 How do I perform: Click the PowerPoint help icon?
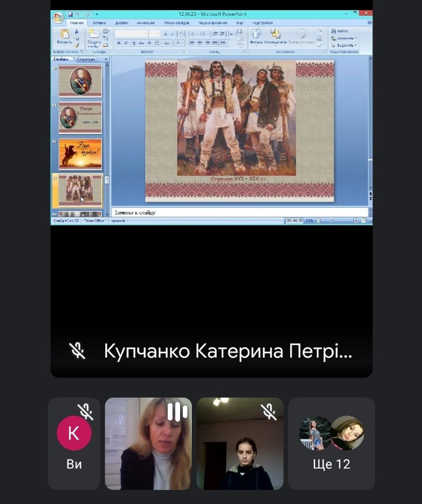(369, 23)
